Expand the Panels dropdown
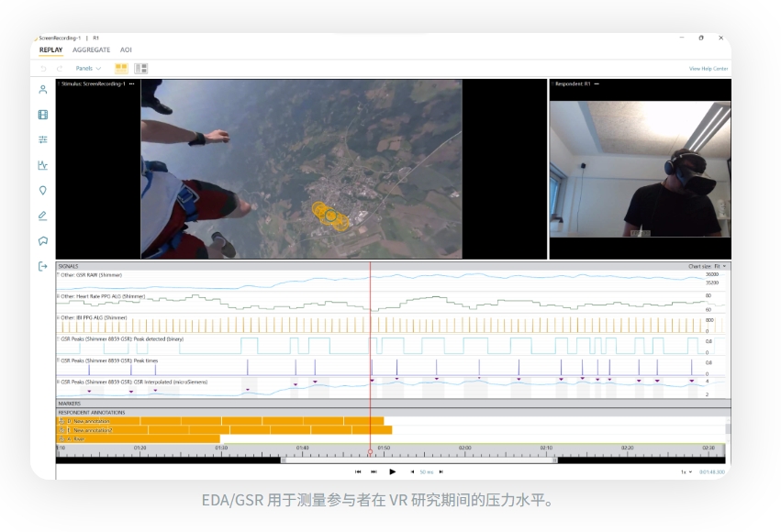Screen dimensions: 781x532 point(88,69)
